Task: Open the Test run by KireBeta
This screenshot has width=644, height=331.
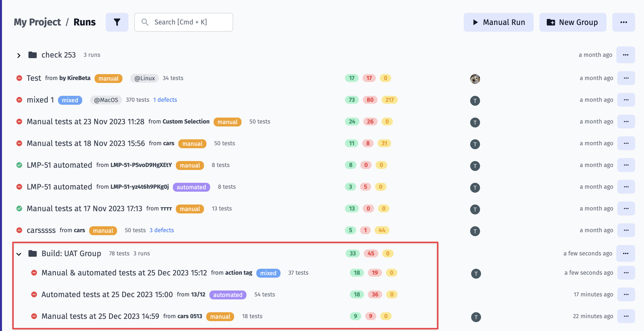Action: pyautogui.click(x=34, y=78)
